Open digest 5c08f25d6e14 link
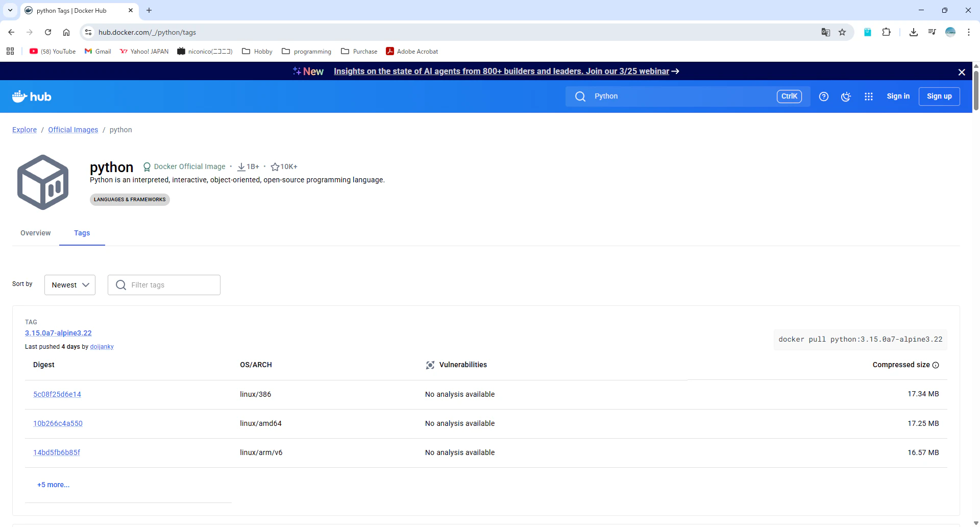 tap(57, 394)
